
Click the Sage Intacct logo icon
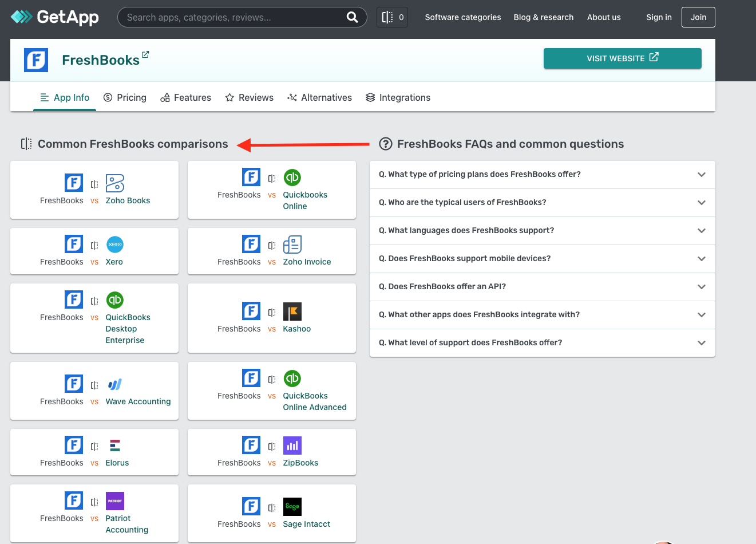pyautogui.click(x=292, y=506)
